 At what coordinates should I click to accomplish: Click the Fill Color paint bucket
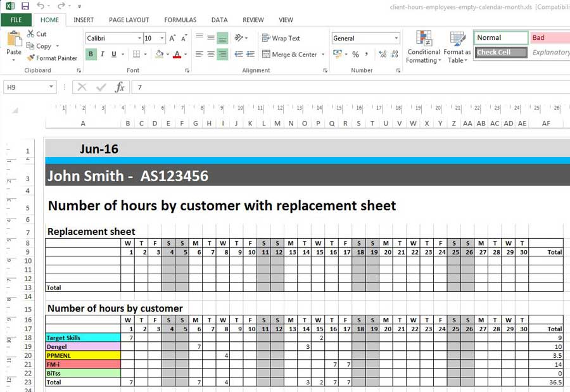click(x=159, y=54)
